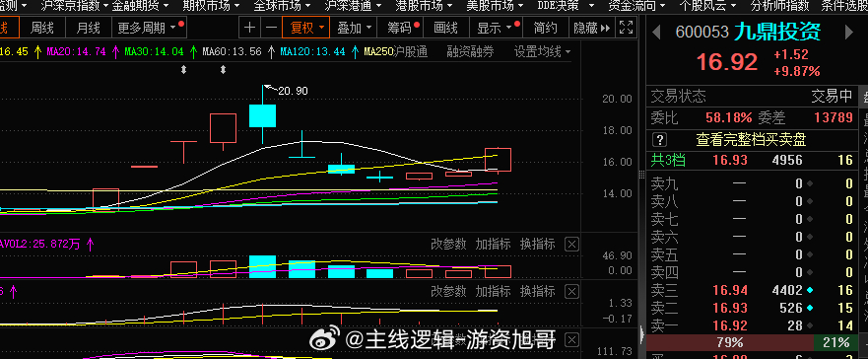The width and height of the screenshot is (868, 359).
Task: Click 委差 value 13789
Action: tap(833, 117)
